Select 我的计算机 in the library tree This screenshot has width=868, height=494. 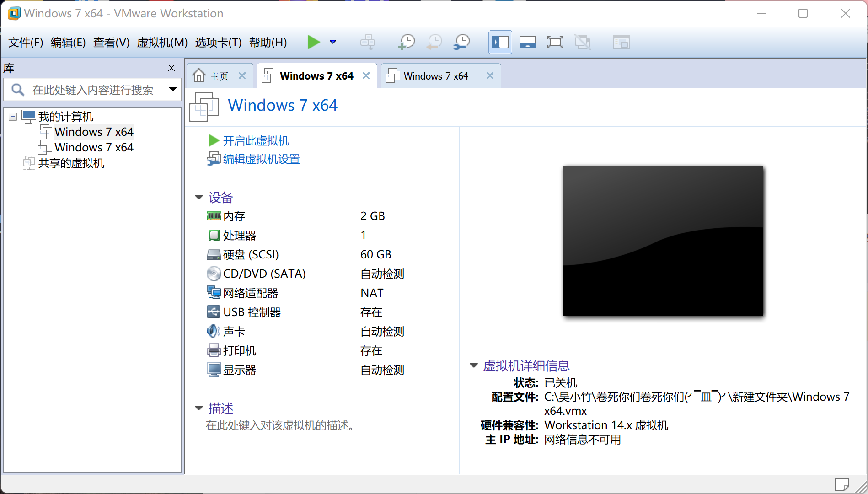click(66, 117)
